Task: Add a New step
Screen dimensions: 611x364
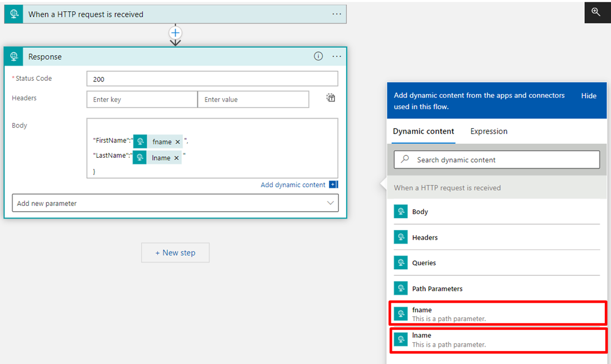Action: point(176,253)
